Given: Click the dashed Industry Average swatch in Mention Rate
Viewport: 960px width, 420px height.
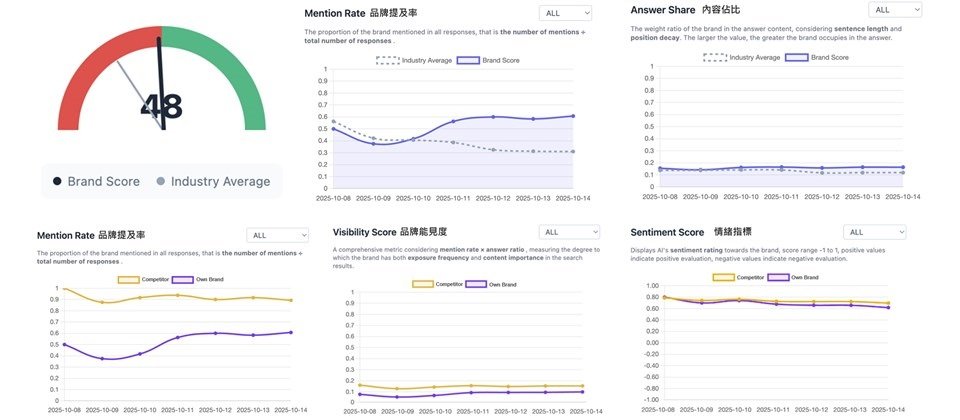Looking at the screenshot, I should 387,61.
